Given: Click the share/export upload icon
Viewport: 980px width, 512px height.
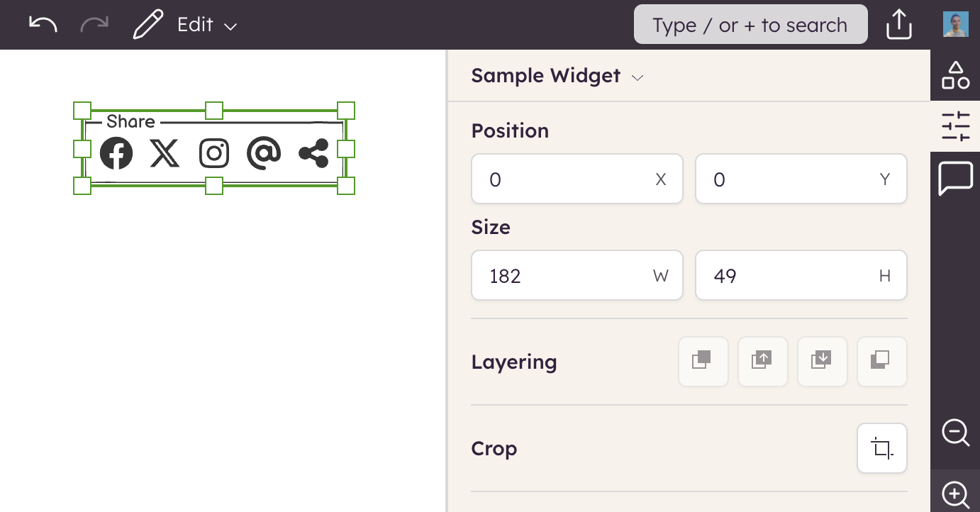Looking at the screenshot, I should click(x=898, y=25).
